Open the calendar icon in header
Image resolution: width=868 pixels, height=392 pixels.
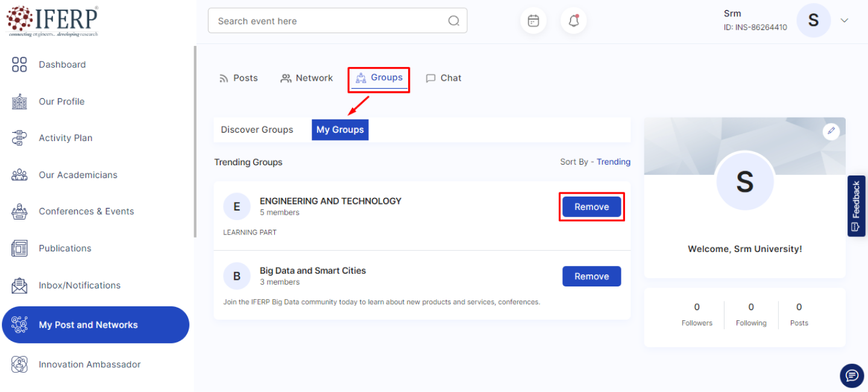click(533, 21)
